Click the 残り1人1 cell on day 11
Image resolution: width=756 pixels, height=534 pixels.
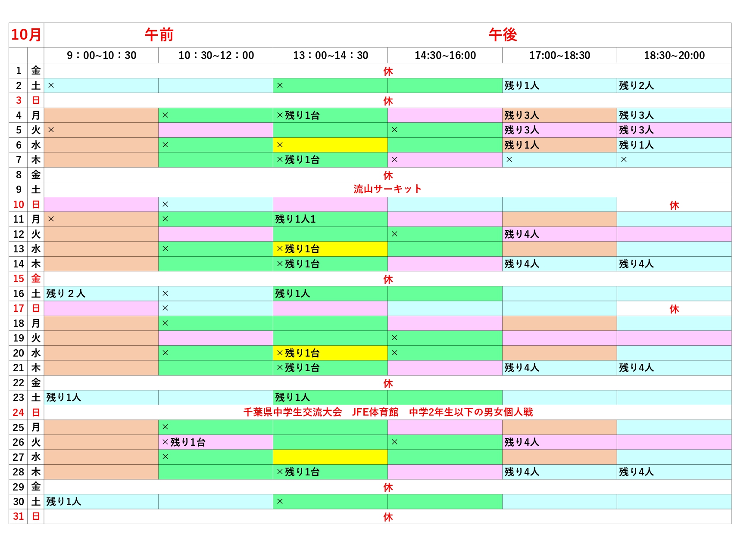[x=331, y=219]
